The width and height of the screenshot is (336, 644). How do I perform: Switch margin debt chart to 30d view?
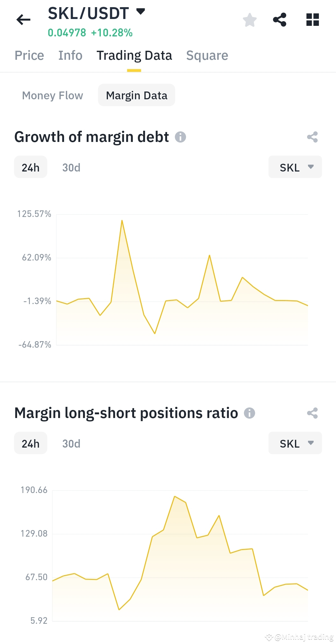pos(71,167)
